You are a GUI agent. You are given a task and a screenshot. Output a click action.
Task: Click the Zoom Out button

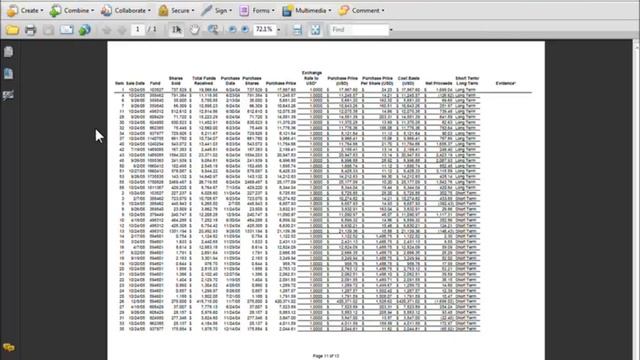[x=232, y=29]
